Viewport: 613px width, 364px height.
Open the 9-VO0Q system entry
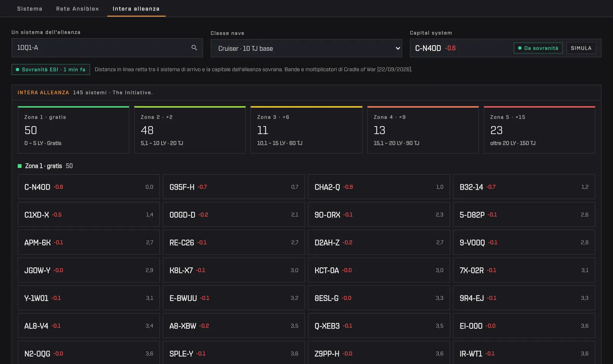click(524, 242)
